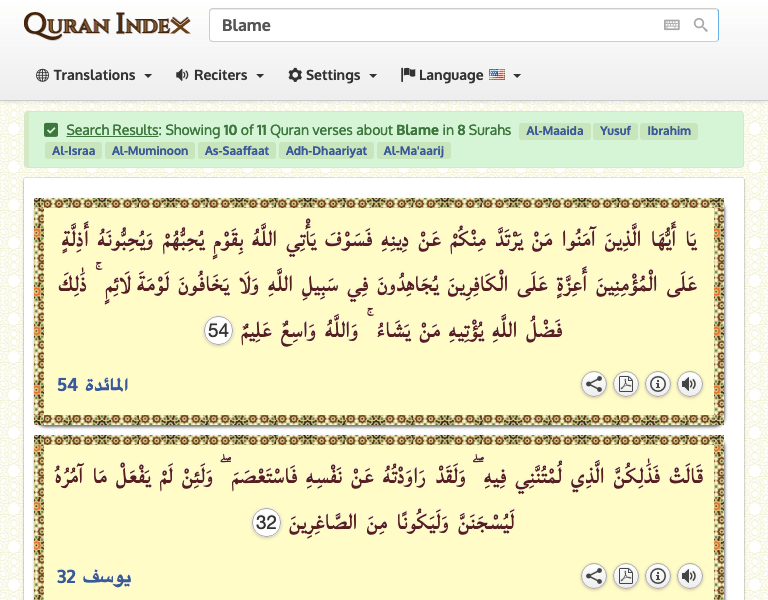
Task: Open the Reciters dropdown menu
Action: point(220,75)
